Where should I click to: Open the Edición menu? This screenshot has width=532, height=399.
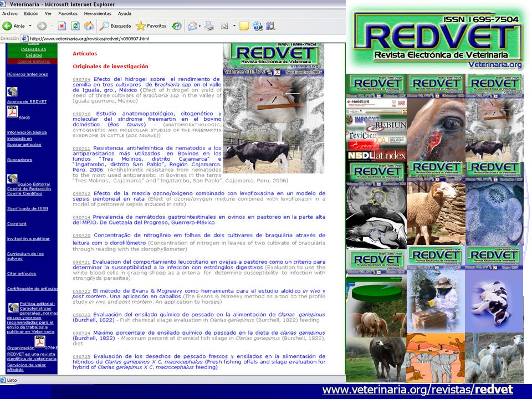(x=31, y=13)
